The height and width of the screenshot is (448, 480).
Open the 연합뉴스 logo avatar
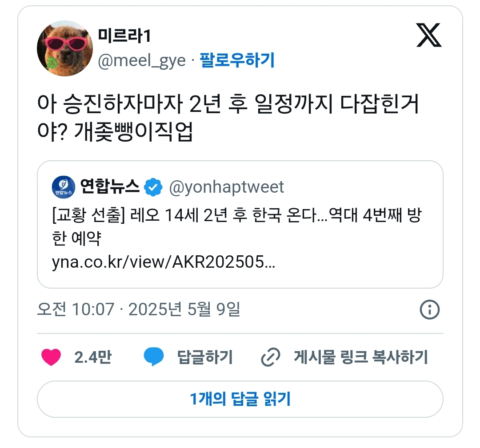64,187
